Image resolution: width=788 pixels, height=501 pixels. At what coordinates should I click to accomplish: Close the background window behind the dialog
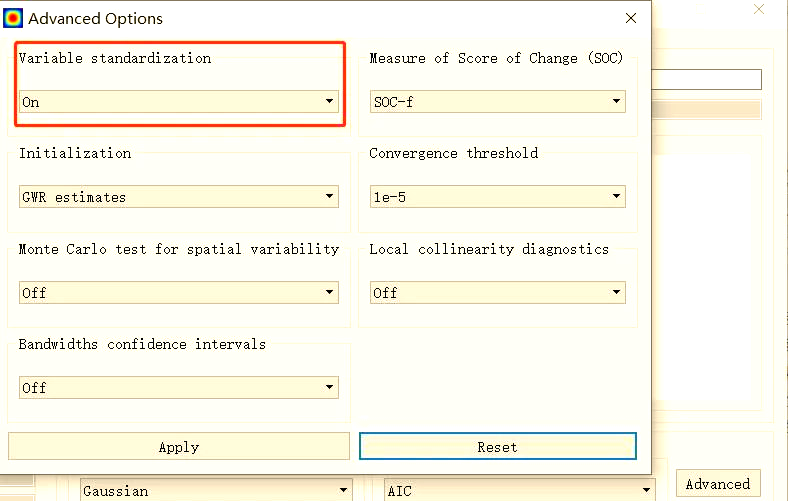point(759,9)
